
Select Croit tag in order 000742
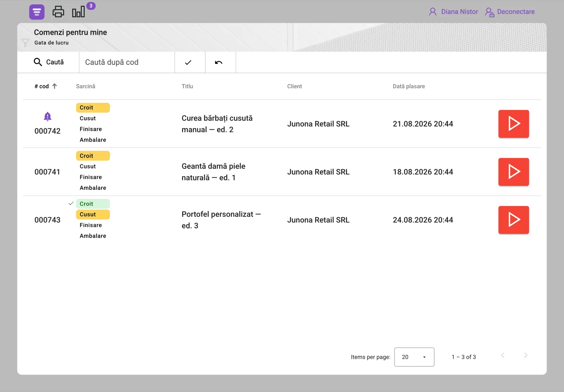93,108
